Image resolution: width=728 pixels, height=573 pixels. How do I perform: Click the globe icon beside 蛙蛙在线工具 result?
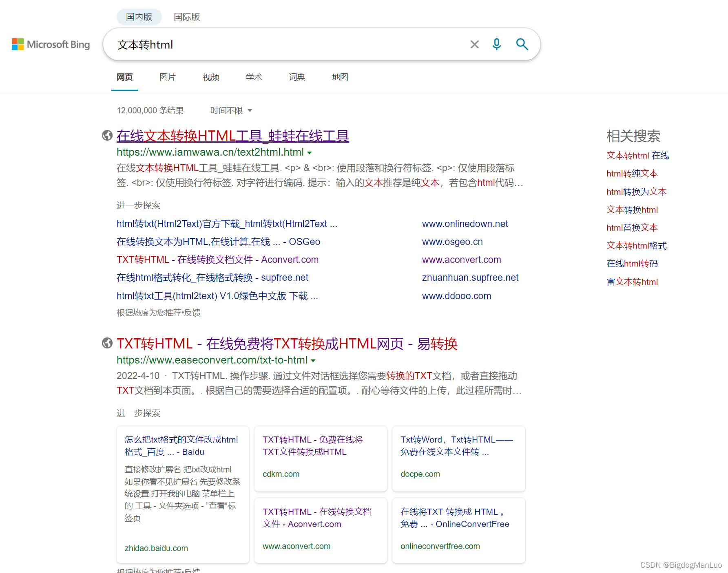107,135
